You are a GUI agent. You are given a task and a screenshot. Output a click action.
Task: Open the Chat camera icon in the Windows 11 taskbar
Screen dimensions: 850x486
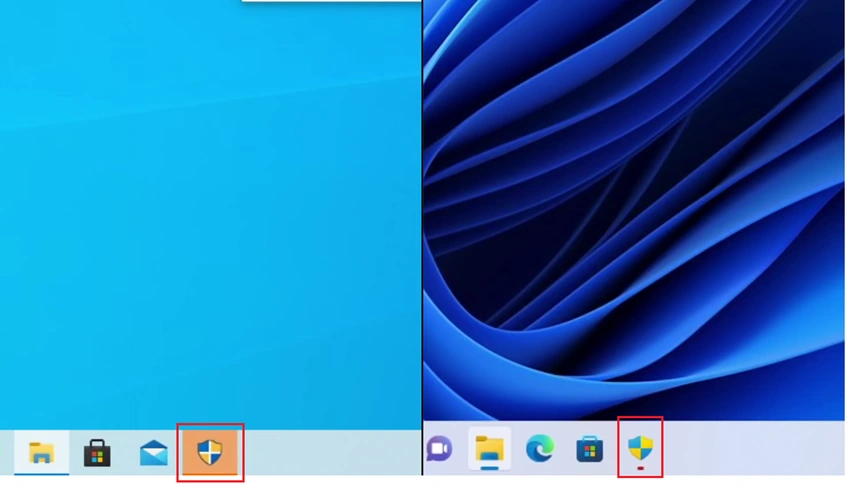click(x=439, y=449)
